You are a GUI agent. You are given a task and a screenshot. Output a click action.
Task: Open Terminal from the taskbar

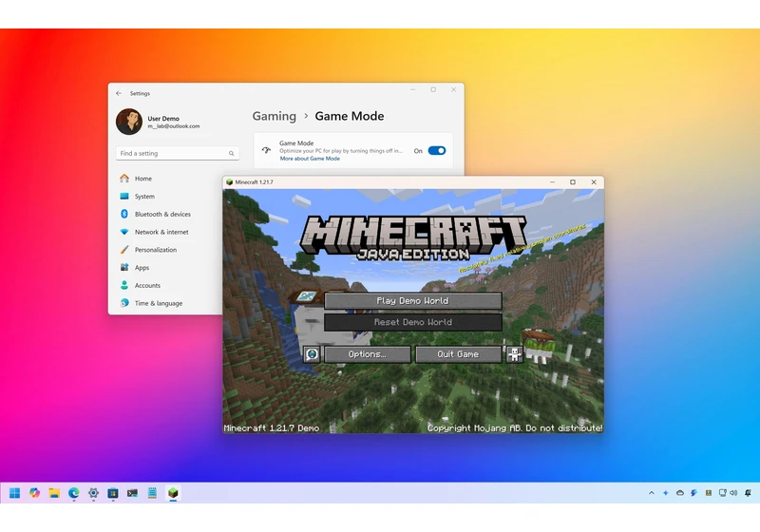(x=132, y=493)
